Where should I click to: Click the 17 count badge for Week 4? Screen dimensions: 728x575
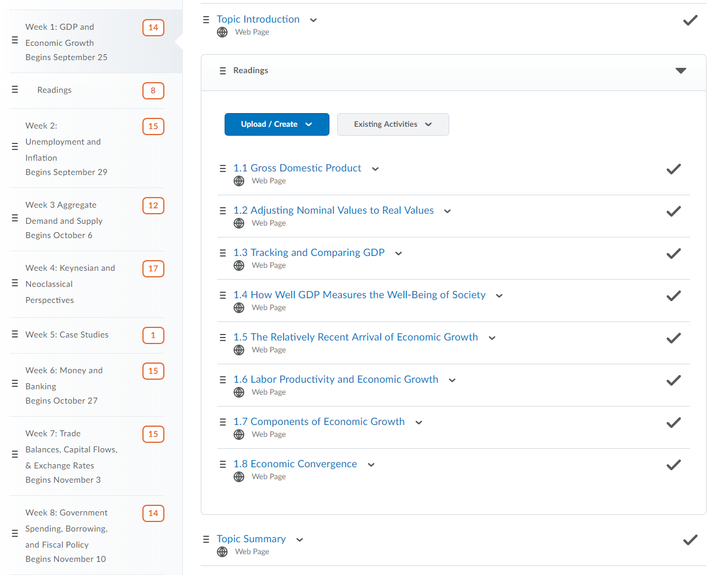153,268
